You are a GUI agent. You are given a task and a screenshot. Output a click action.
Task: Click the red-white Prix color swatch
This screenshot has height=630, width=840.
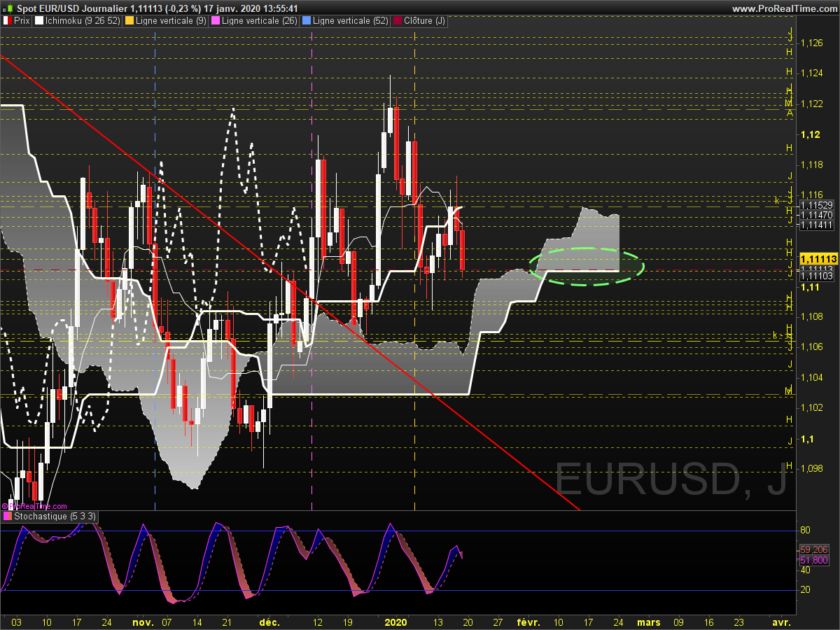(7, 21)
